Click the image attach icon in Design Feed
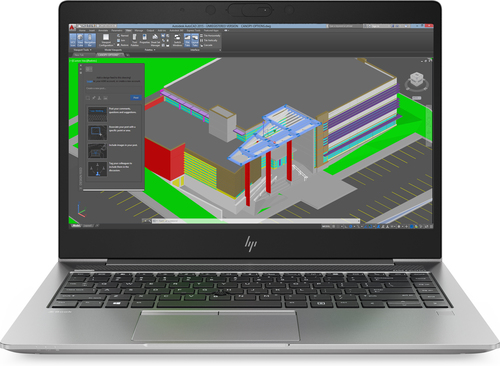Image resolution: width=500 pixels, height=366 pixels. [x=105, y=98]
